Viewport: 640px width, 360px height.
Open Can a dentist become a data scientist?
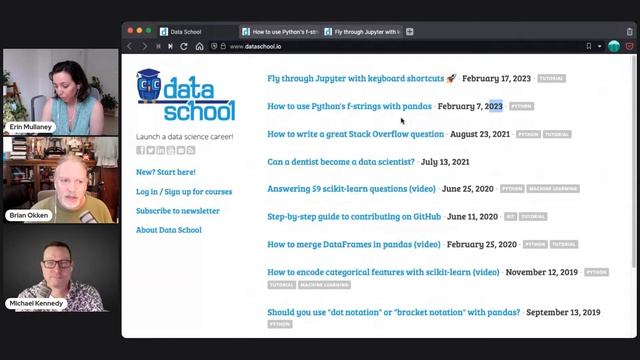[341, 162]
